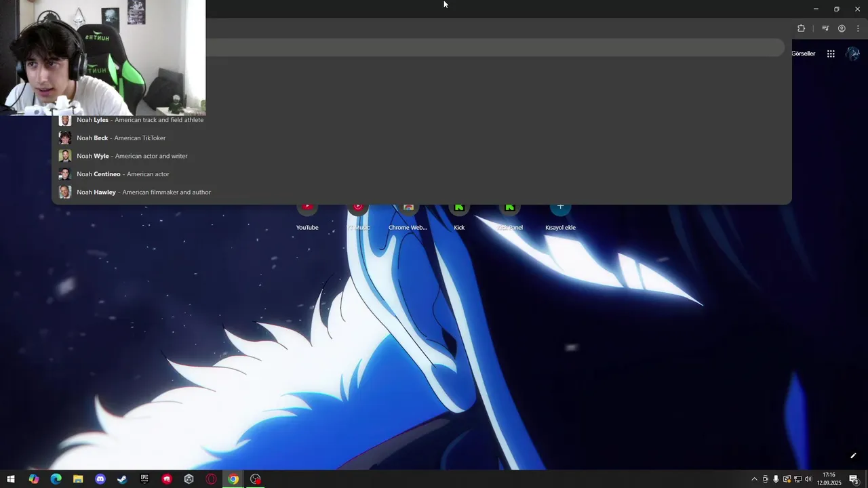Viewport: 868px width, 488px height.
Task: Open the Chrome extensions puzzle icon
Action: pos(802,28)
